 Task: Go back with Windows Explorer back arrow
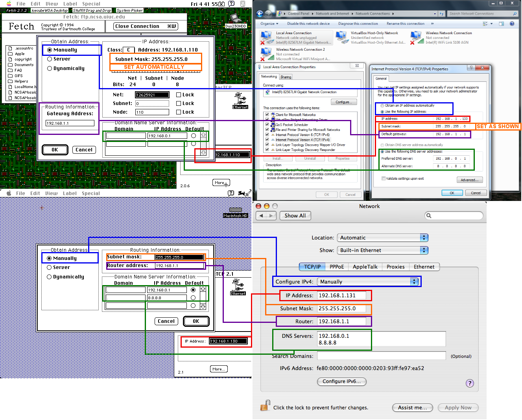point(260,14)
